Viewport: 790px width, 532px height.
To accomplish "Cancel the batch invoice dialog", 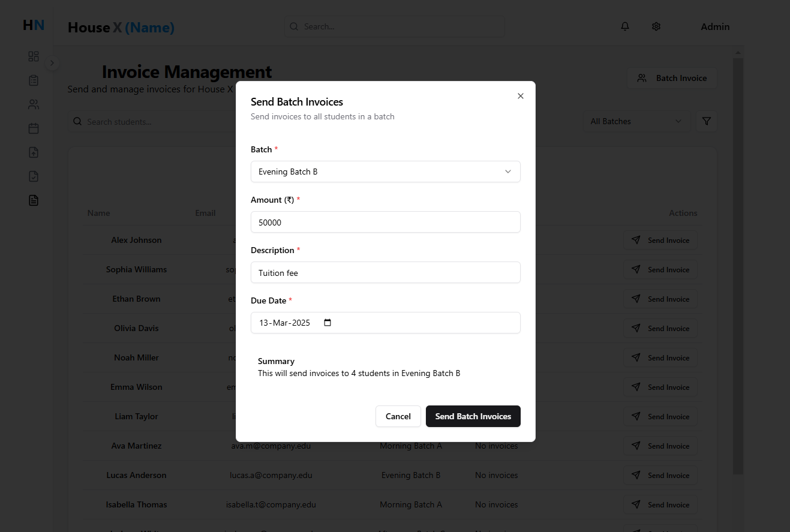I will click(398, 416).
